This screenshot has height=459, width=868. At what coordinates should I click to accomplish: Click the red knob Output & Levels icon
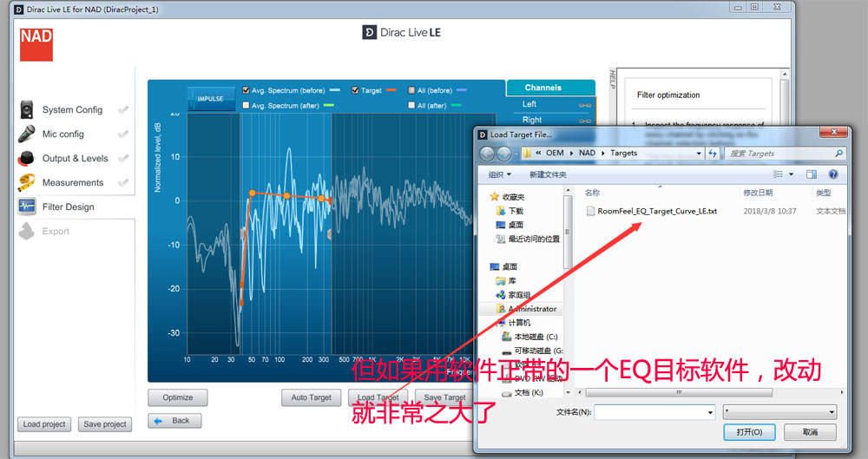27,159
